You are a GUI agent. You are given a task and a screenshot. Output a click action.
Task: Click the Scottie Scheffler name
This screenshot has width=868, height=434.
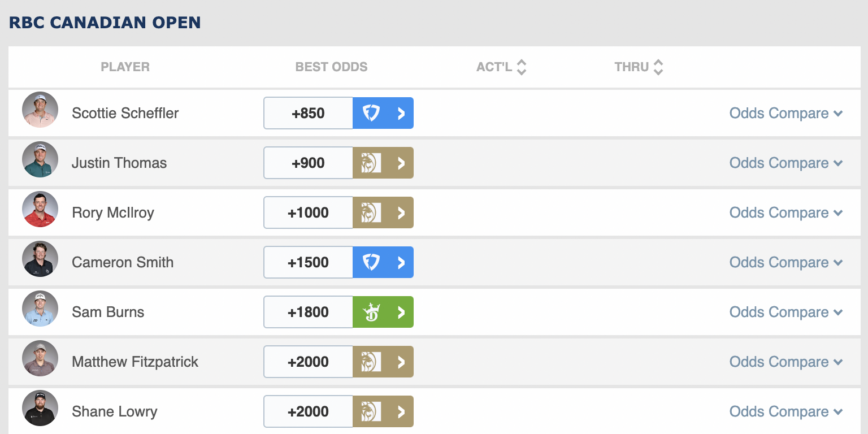point(125,113)
